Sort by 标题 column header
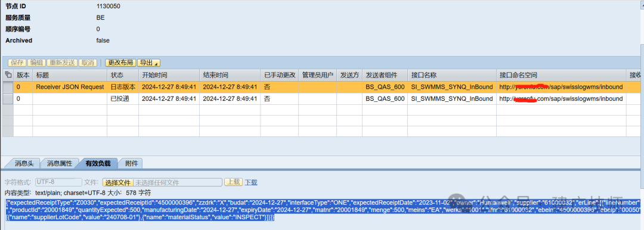The image size is (644, 230). [x=70, y=76]
